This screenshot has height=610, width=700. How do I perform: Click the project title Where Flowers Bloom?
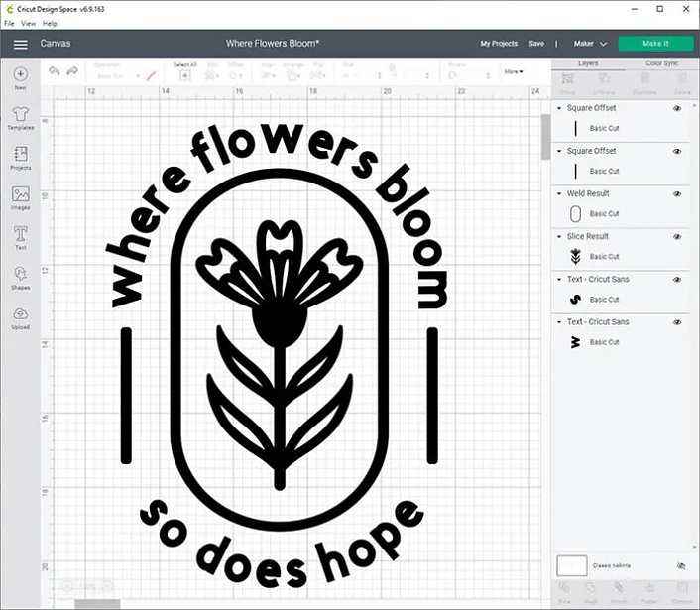273,44
